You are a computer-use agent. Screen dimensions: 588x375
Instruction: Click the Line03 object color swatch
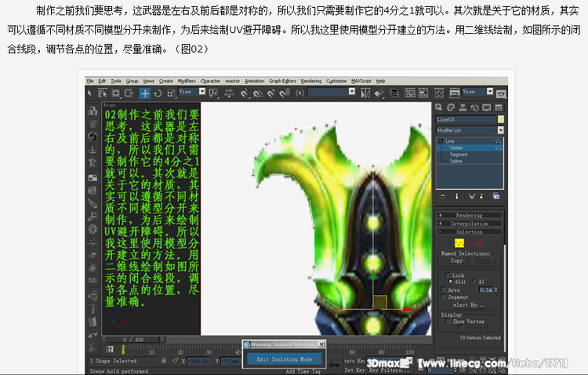tap(501, 119)
